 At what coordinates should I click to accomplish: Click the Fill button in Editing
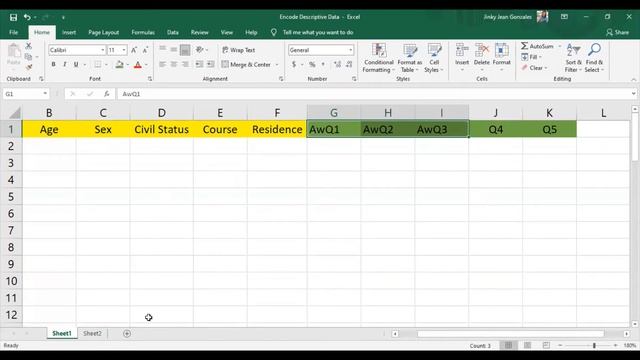coord(531,57)
